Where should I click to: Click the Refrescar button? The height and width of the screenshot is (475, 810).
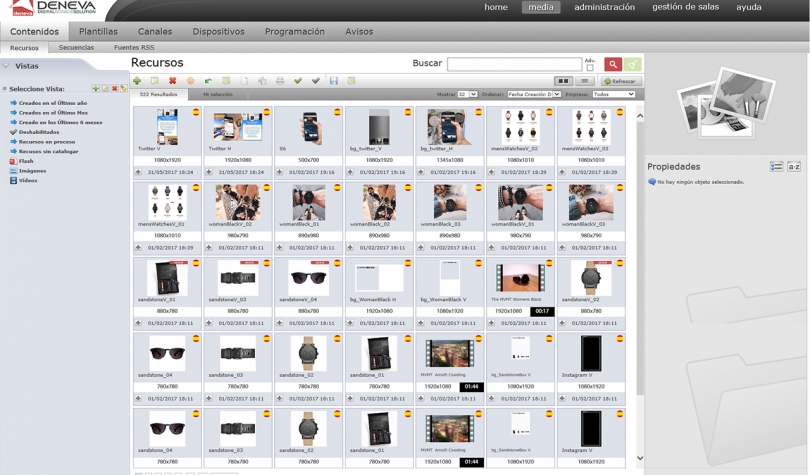click(x=620, y=81)
